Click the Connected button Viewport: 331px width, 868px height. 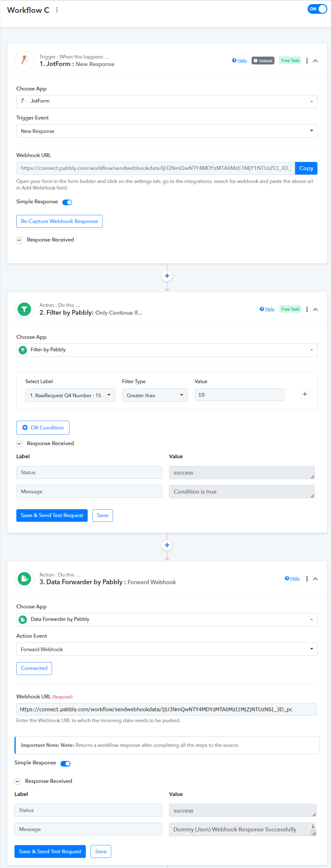(34, 668)
